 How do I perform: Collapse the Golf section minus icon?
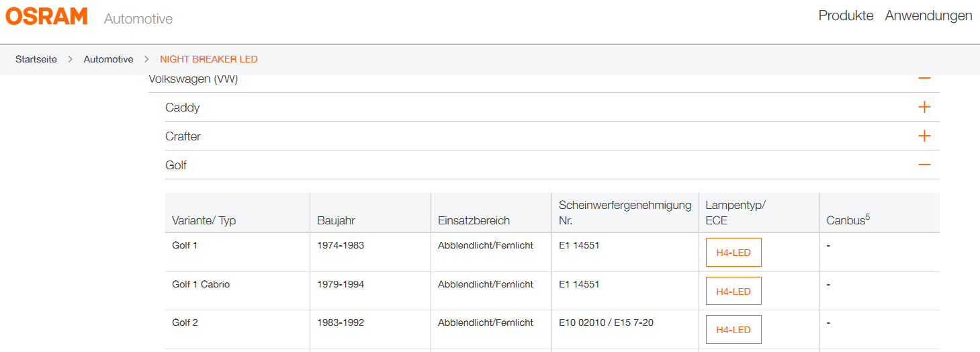coord(924,165)
